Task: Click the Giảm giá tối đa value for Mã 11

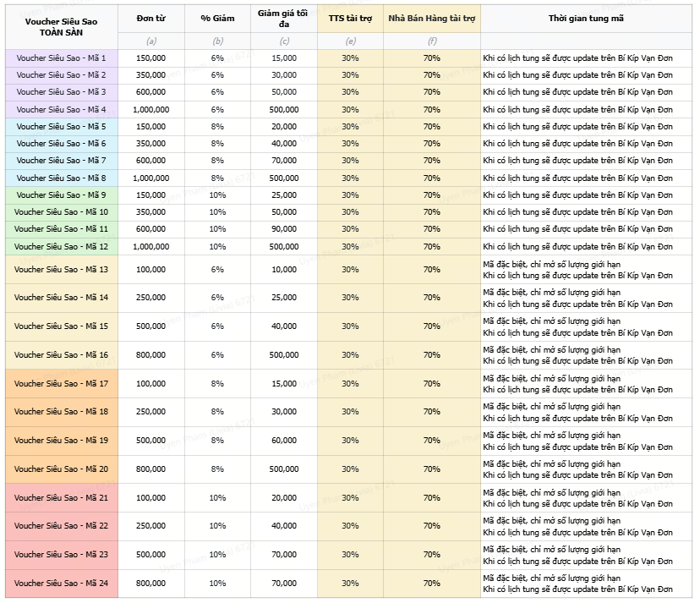Action: [283, 229]
